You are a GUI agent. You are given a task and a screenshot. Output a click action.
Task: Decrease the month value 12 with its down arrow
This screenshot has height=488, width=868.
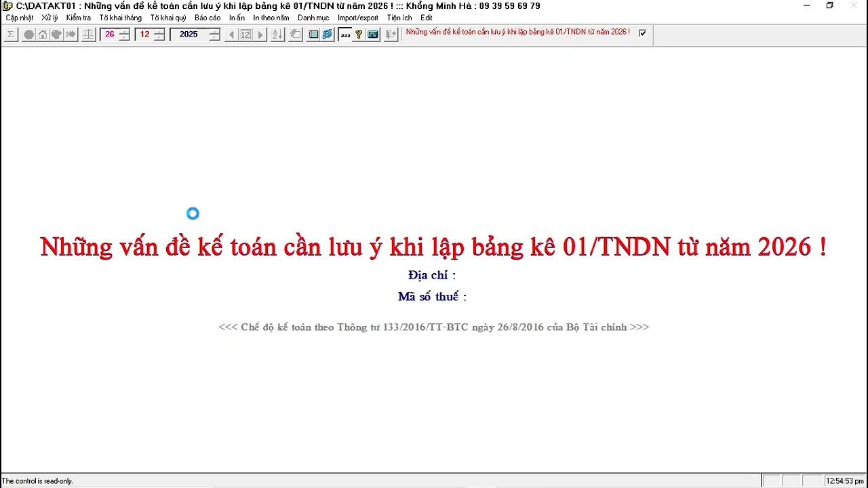tap(159, 37)
